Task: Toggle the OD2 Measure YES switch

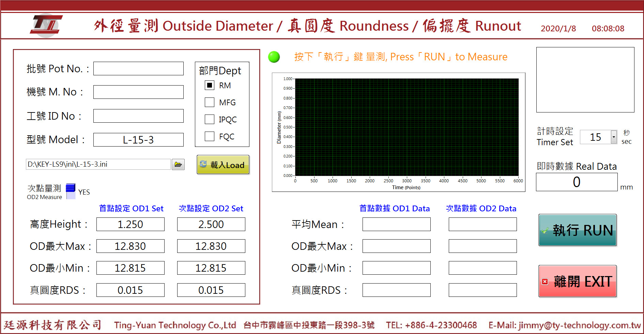Action: tap(71, 191)
